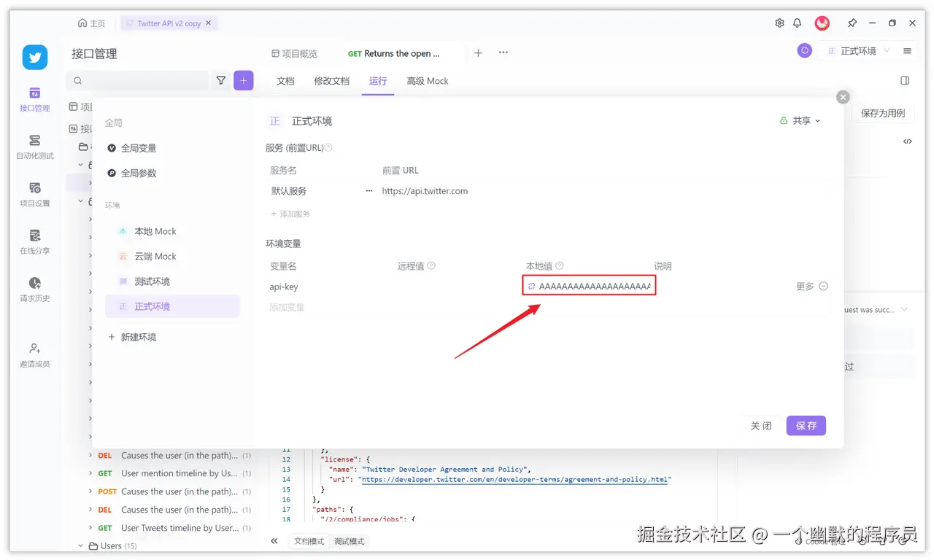Close the Twitter API v2 copy tab
This screenshot has height=560, width=934.
[x=209, y=23]
